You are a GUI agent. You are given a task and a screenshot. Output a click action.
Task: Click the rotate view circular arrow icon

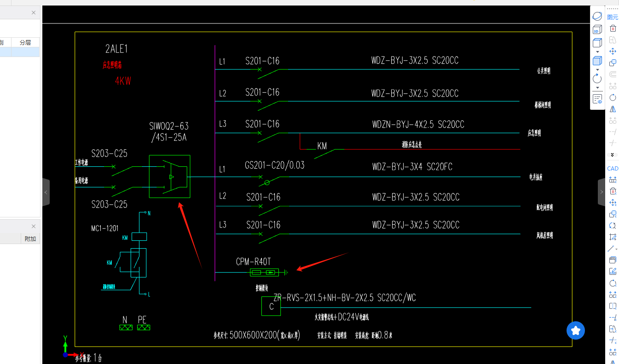pyautogui.click(x=597, y=78)
